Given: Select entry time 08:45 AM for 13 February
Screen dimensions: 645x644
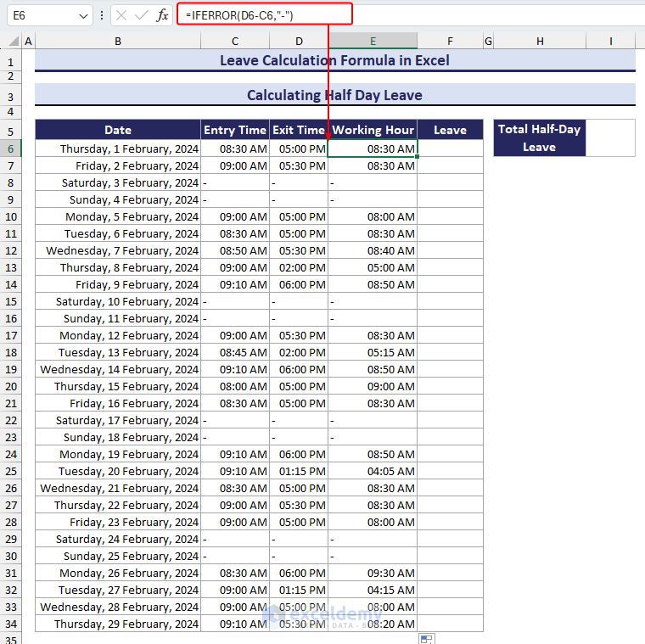Looking at the screenshot, I should (235, 352).
